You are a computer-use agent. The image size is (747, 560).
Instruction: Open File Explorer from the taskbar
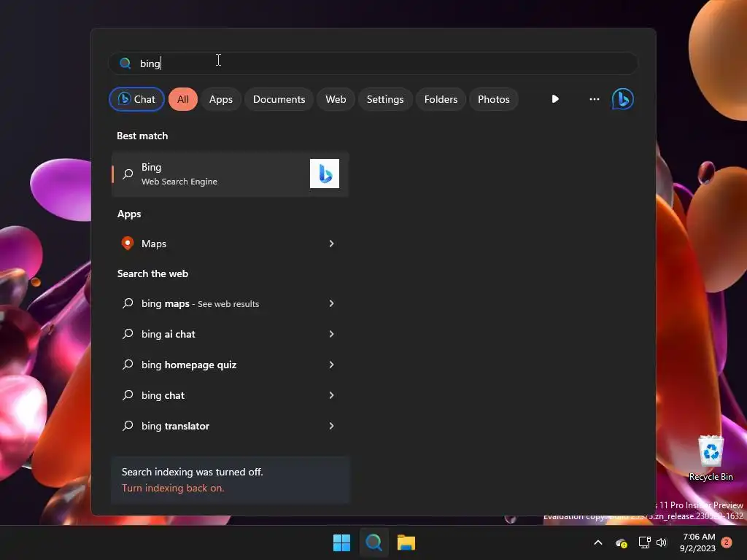point(406,542)
